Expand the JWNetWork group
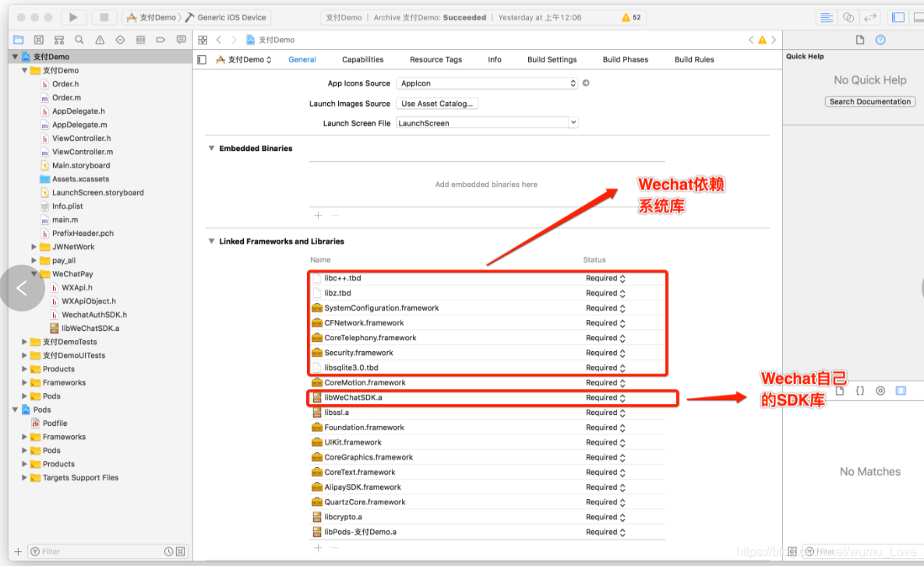This screenshot has height=566, width=924. click(x=34, y=247)
